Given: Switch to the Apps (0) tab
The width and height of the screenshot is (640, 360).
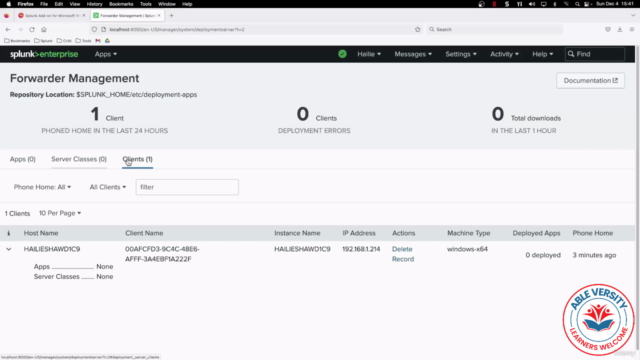Looking at the screenshot, I should (x=22, y=159).
